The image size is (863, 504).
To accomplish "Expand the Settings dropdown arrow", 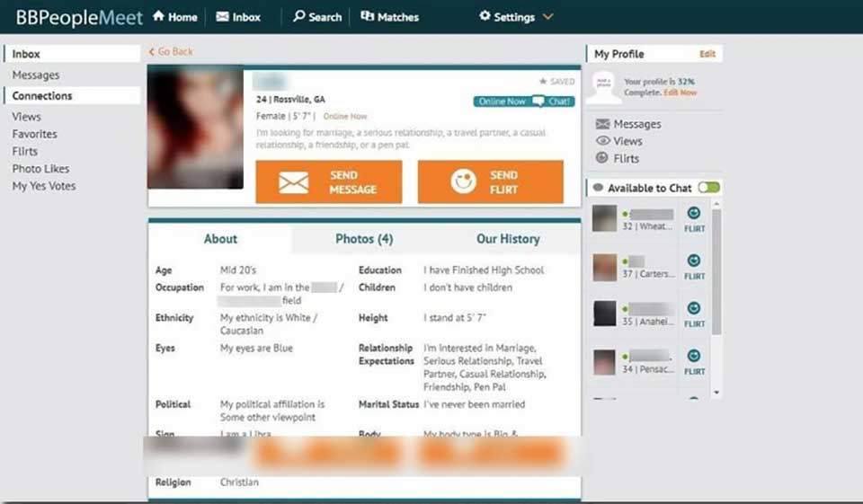I will pos(548,17).
